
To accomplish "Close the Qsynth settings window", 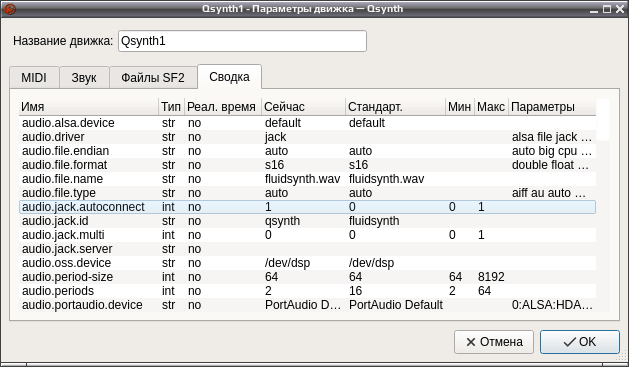I will click(620, 9).
